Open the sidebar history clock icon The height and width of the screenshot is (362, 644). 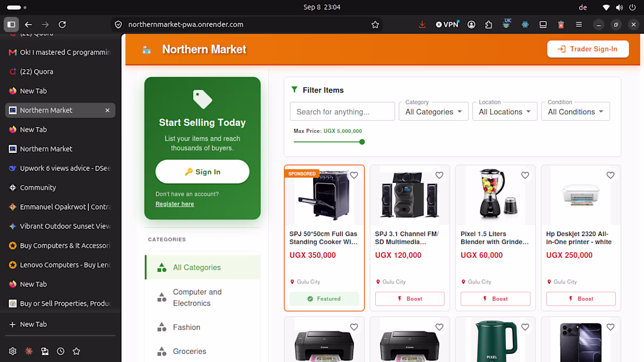coord(60,351)
